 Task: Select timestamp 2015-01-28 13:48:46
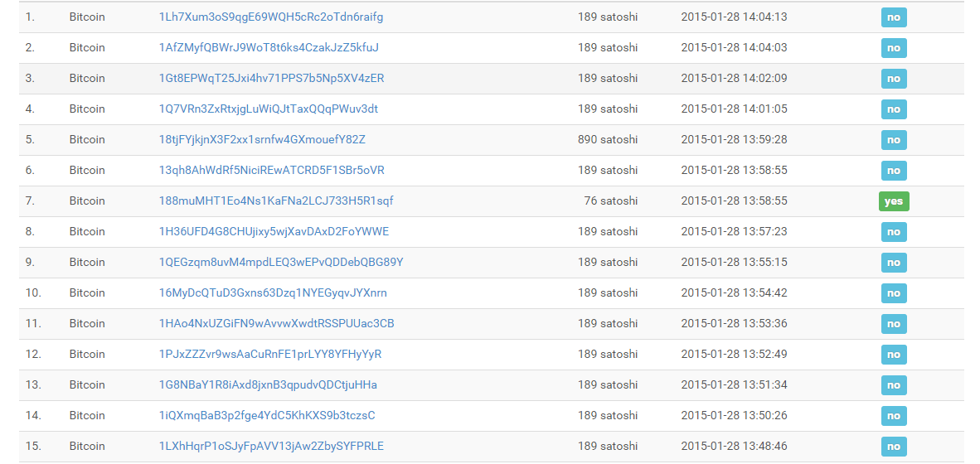734,445
